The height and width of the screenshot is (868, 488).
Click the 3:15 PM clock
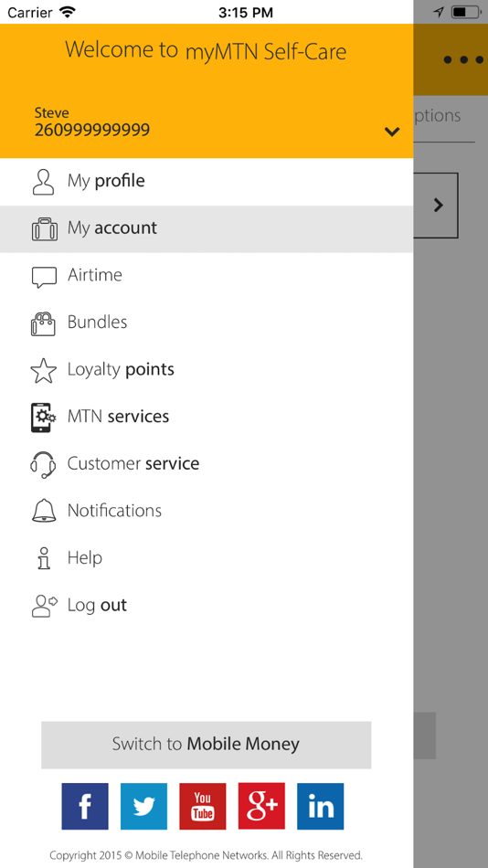[246, 12]
